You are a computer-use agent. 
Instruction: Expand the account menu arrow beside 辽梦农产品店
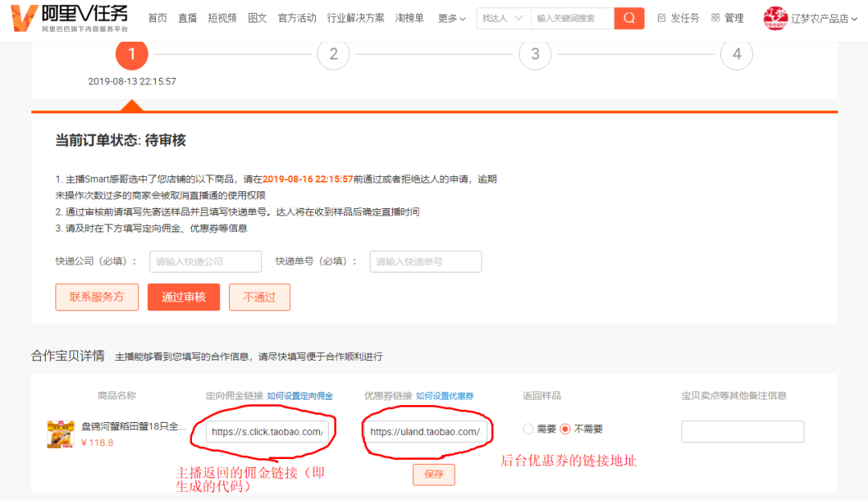click(854, 18)
